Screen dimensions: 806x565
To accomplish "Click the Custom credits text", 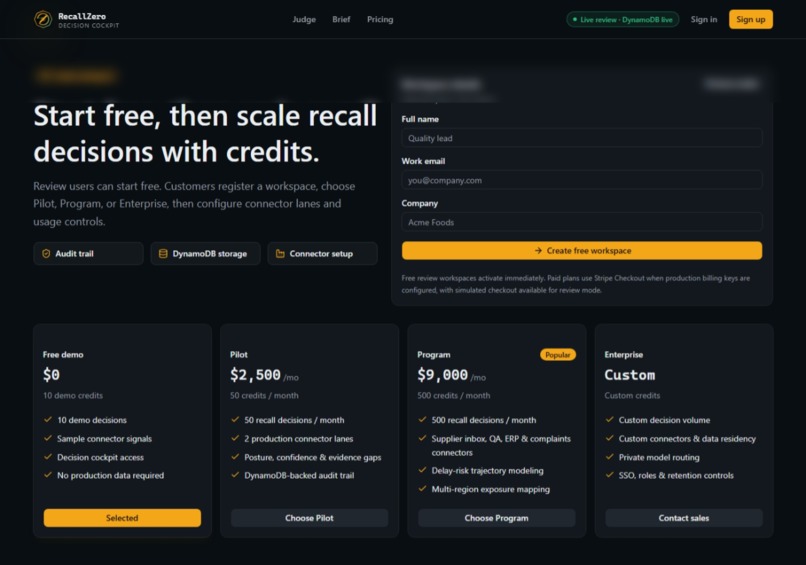I will (x=632, y=395).
